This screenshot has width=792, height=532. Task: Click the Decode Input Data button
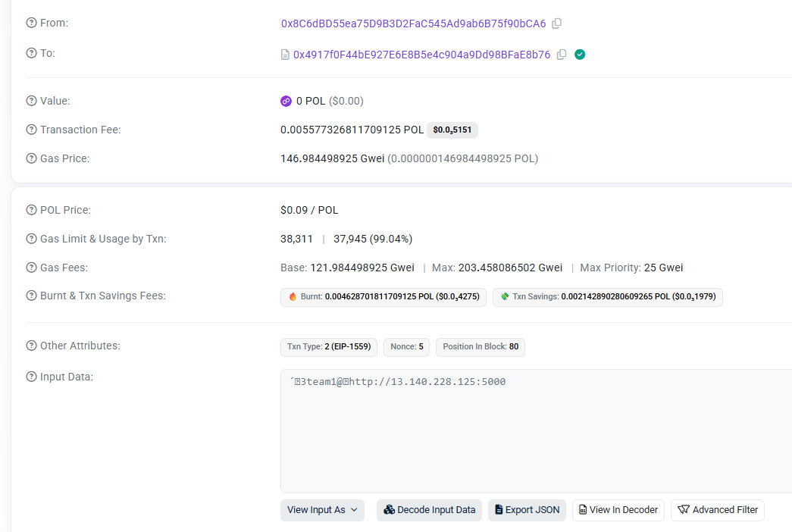[429, 510]
